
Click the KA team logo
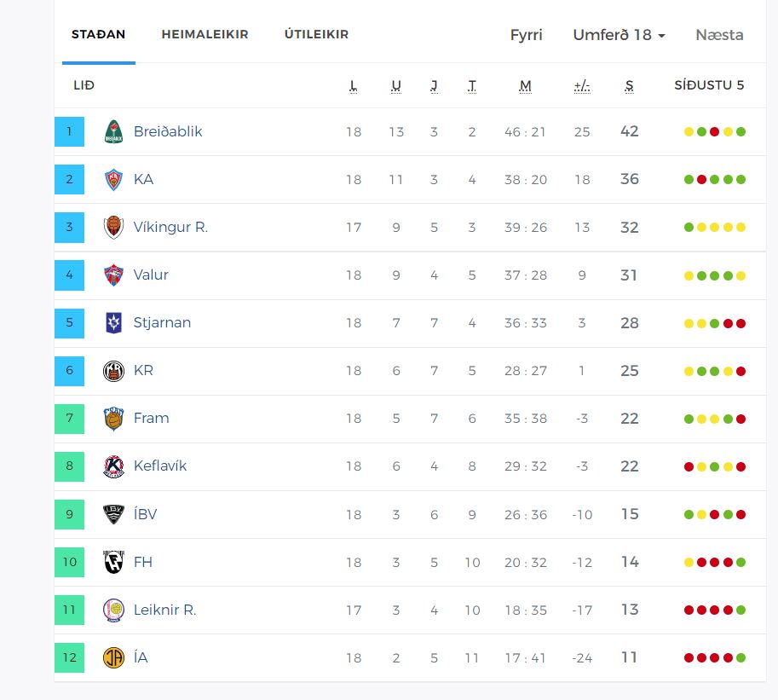pyautogui.click(x=113, y=180)
